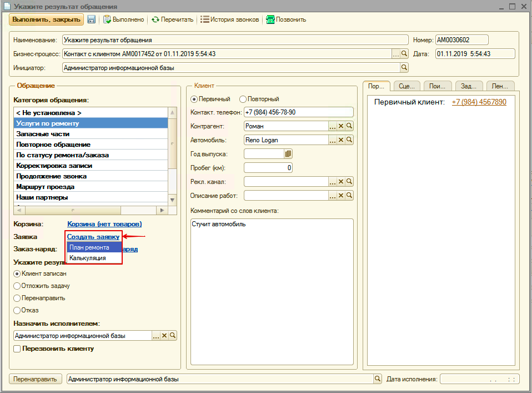This screenshot has height=393, width=532.
Task: Search Автомобиль with magnifier icon
Action: 349,140
